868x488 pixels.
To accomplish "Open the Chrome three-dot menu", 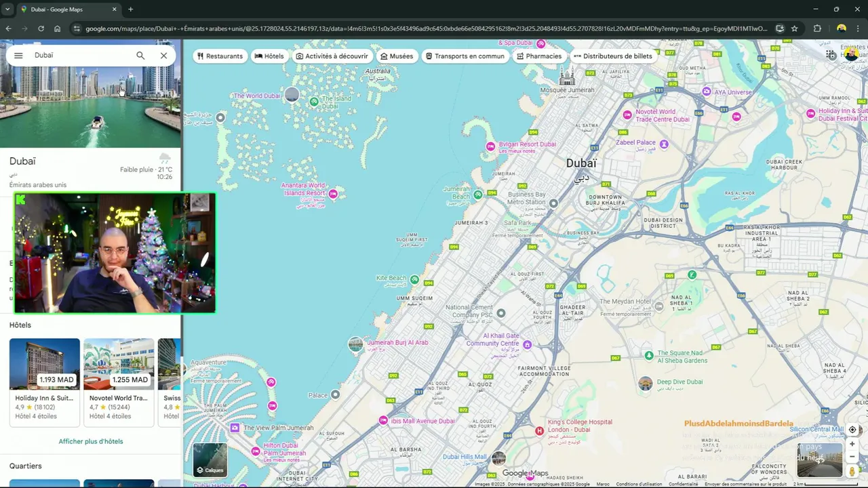I will click(859, 28).
